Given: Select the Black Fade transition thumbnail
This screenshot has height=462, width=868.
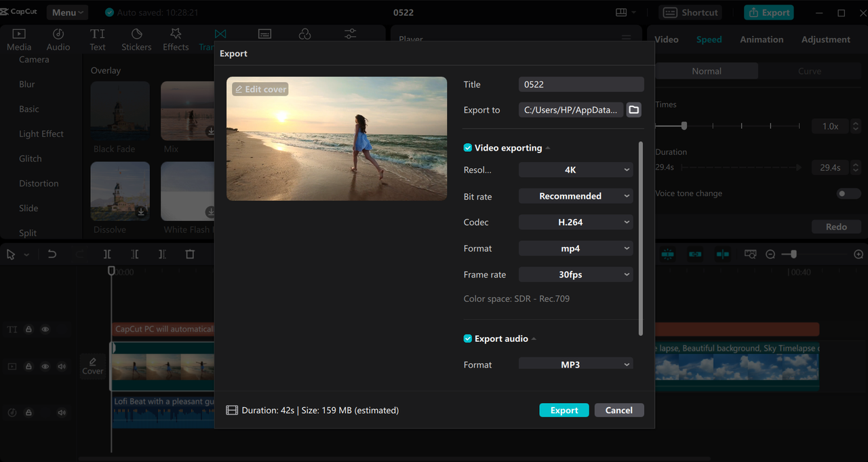Looking at the screenshot, I should (x=120, y=111).
